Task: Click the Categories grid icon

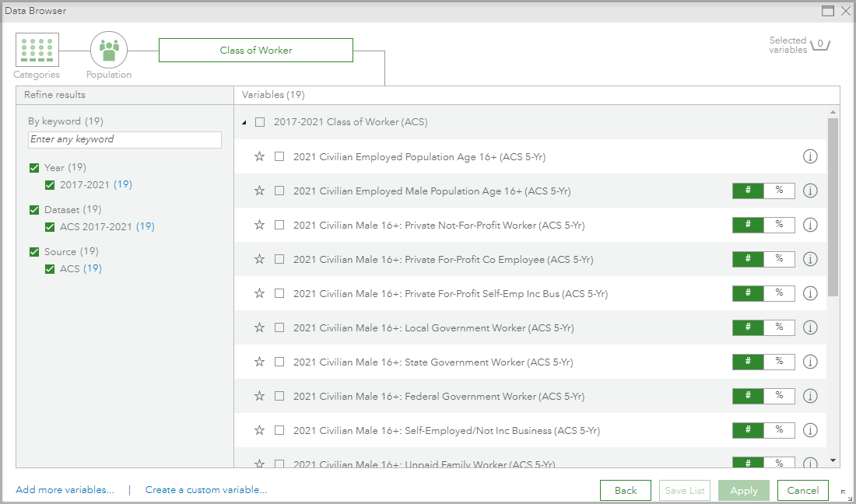Action: pos(36,50)
